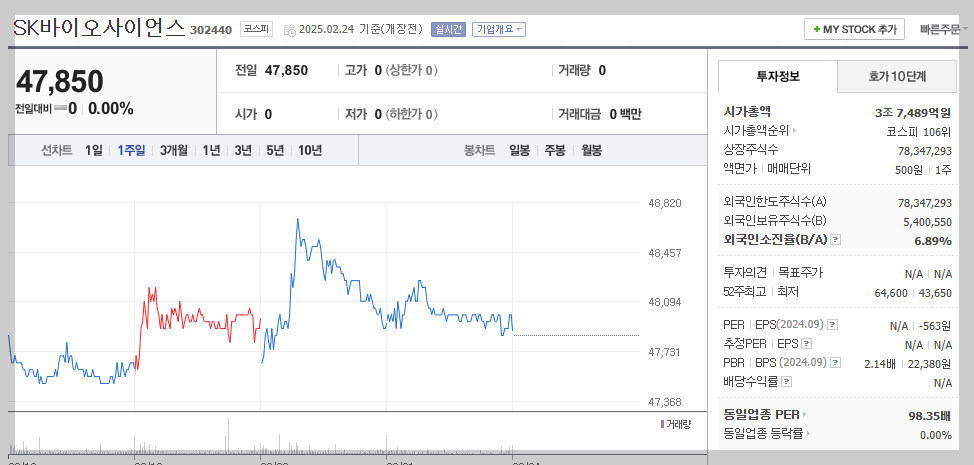The image size is (974, 465).
Task: Show the 월봉 candlestick chart
Action: click(x=591, y=150)
